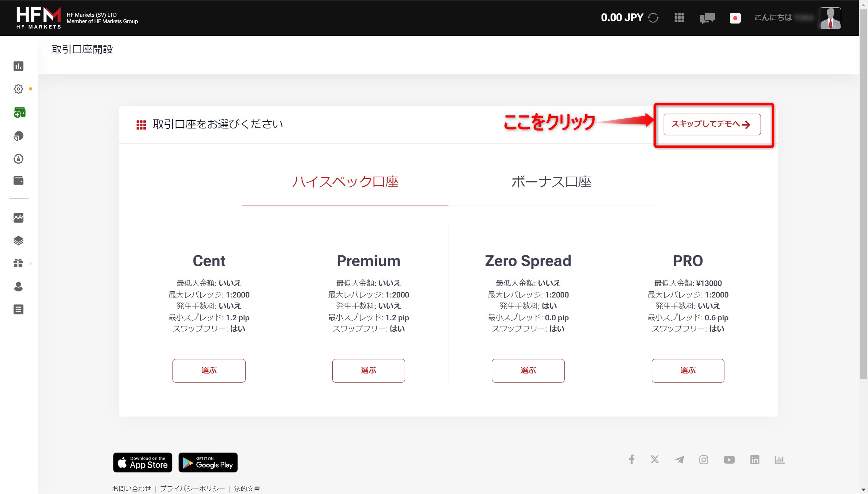This screenshot has height=494, width=868.
Task: Click スキップしてデモへ button
Action: tap(712, 124)
